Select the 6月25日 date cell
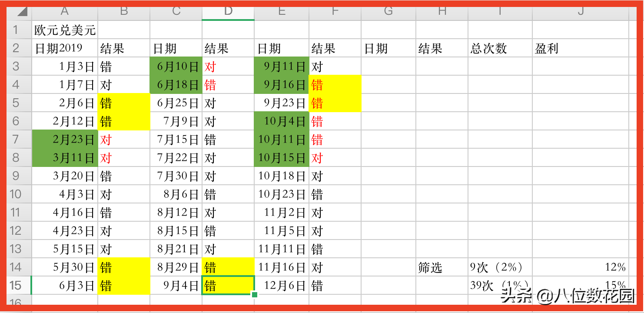The width and height of the screenshot is (644, 313). pos(176,103)
